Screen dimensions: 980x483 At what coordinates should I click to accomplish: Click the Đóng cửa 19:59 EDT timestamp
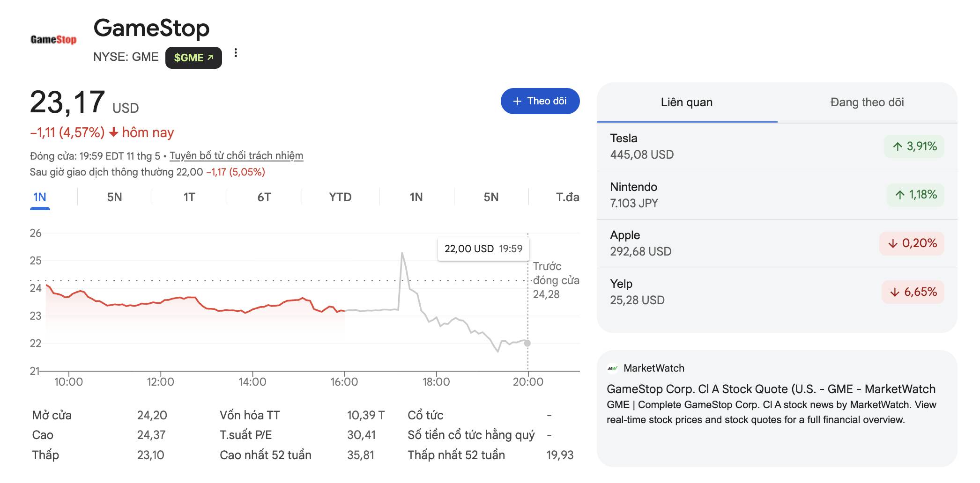[95, 156]
